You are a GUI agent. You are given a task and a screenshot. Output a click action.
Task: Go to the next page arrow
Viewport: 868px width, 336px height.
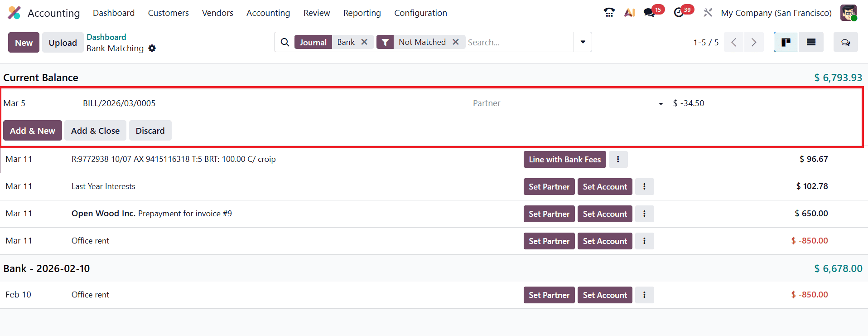pos(753,42)
